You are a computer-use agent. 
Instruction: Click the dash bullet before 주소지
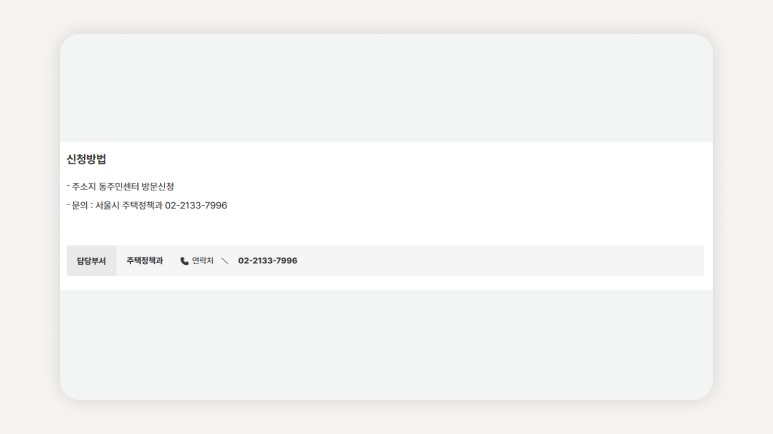tap(69, 185)
